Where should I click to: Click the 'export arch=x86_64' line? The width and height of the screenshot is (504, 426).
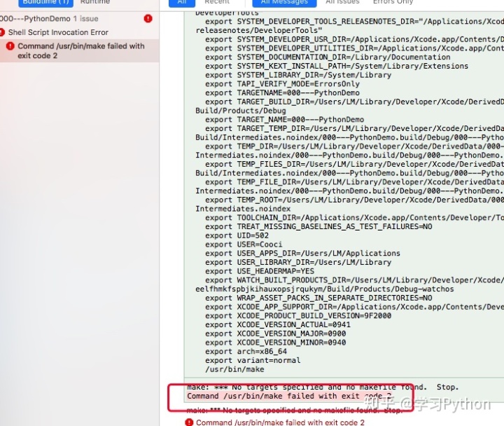(x=246, y=352)
